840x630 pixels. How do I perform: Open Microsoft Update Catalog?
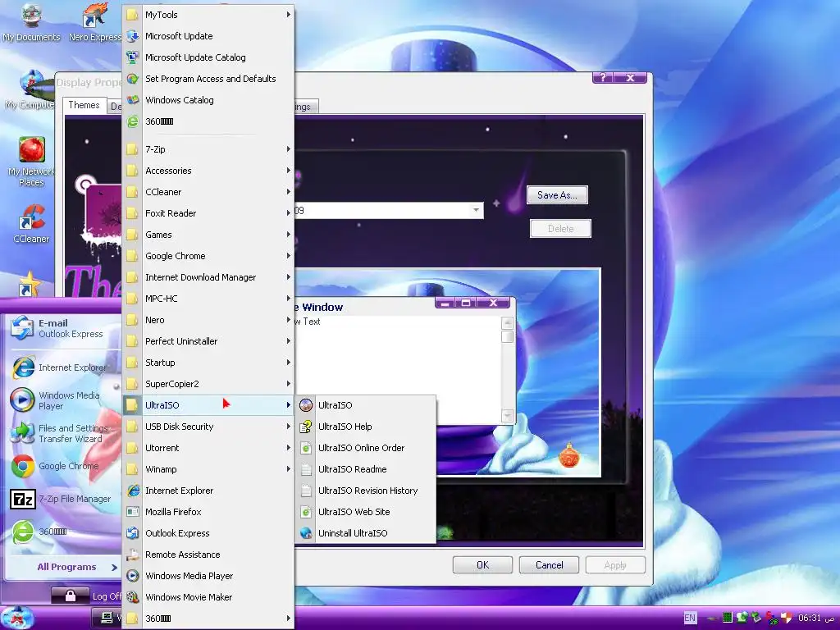point(208,57)
